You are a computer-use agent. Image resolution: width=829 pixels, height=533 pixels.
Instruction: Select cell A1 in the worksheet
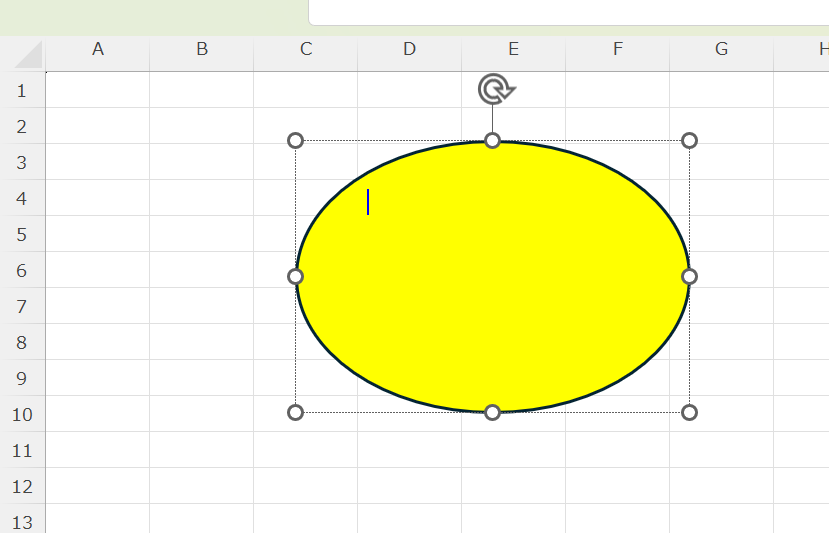point(98,90)
